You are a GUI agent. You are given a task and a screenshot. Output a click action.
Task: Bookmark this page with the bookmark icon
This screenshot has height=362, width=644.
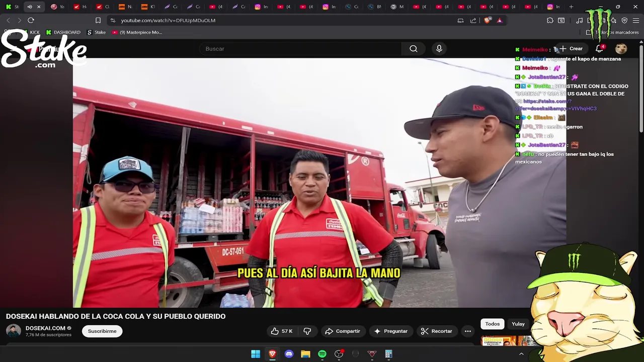coord(98,20)
